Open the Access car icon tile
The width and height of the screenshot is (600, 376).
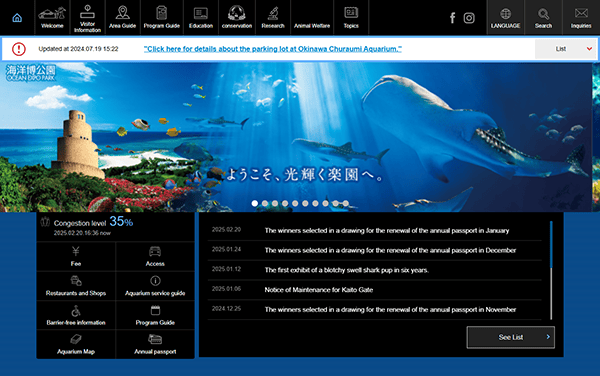[155, 256]
